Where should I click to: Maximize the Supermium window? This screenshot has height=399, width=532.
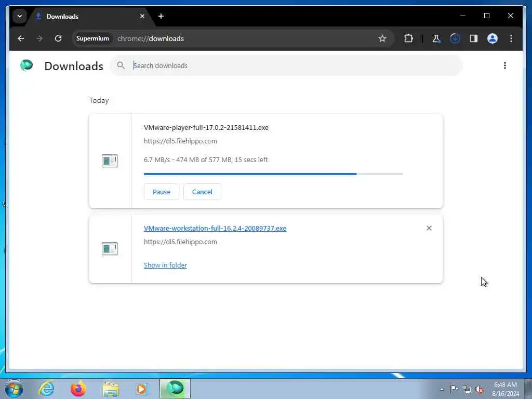tap(486, 16)
